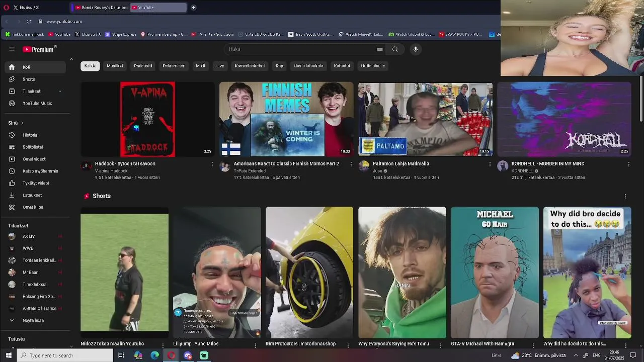644x362 pixels.
Task: Open YouTube Music in sidebar
Action: tap(35, 104)
